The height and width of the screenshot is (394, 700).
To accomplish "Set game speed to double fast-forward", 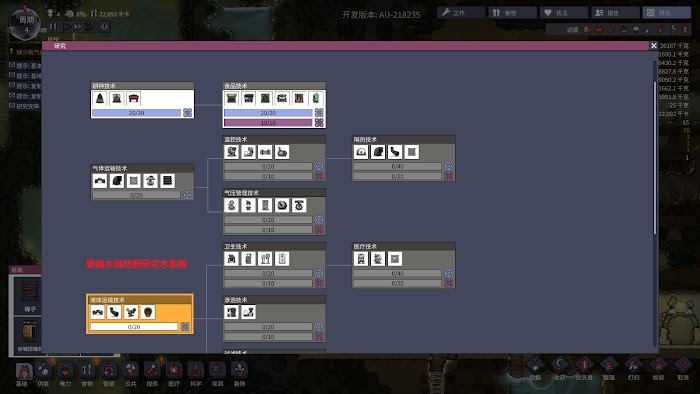I will 78,27.
